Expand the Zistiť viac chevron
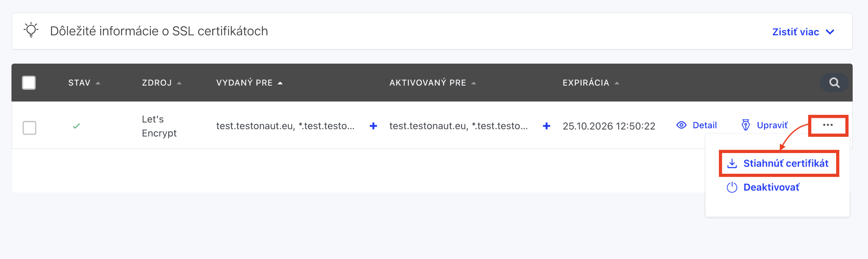The width and height of the screenshot is (868, 259). (x=830, y=32)
